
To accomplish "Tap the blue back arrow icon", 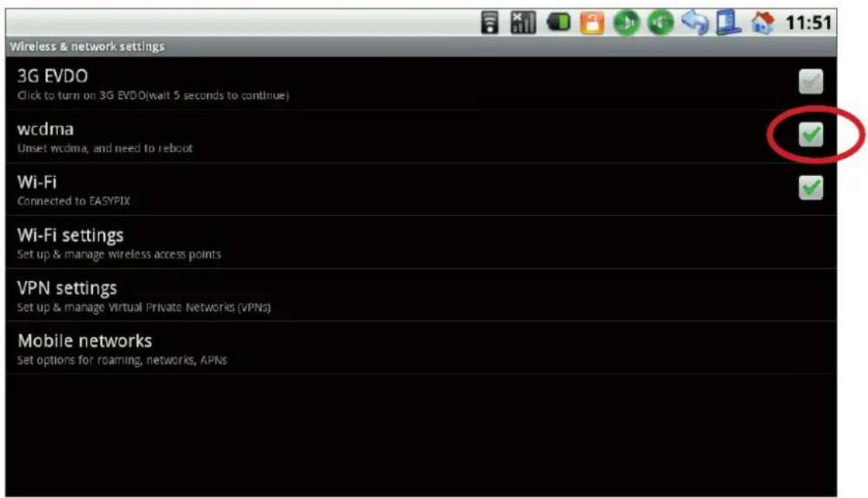I will coord(695,22).
